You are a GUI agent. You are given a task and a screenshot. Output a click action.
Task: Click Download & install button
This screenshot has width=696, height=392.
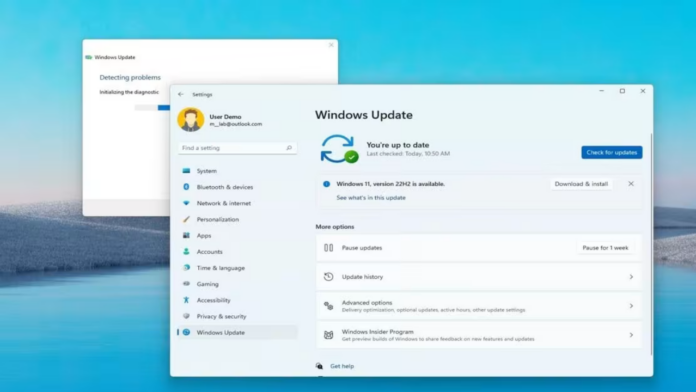(581, 184)
